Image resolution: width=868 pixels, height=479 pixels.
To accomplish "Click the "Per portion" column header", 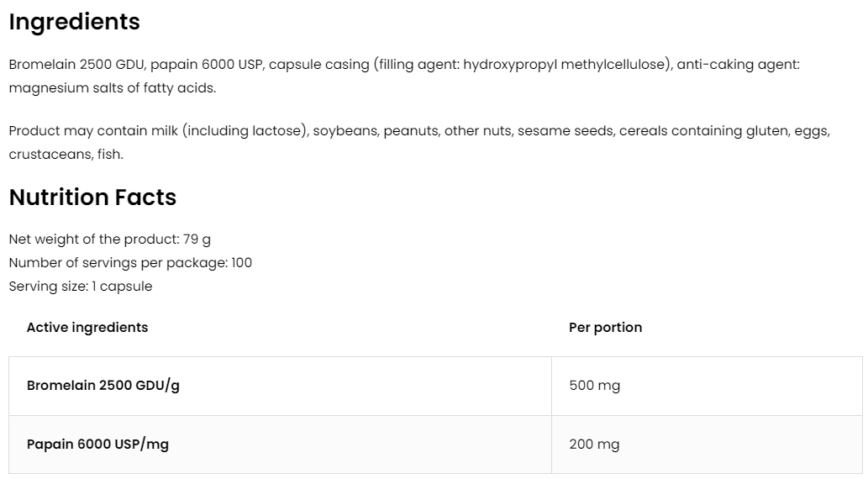I will click(x=605, y=328).
